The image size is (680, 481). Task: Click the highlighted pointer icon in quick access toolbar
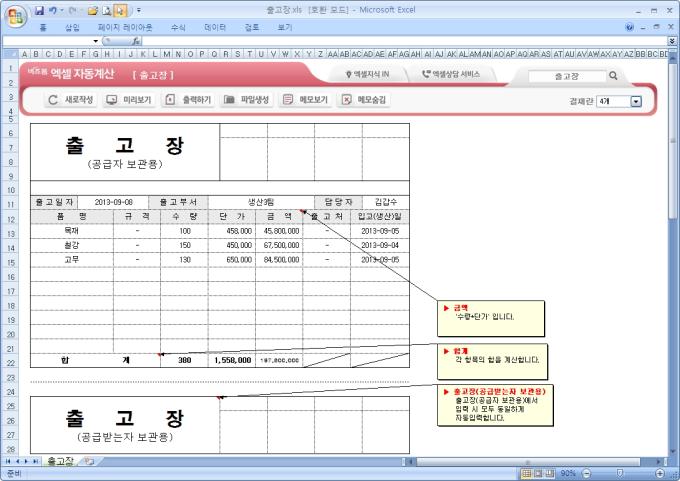[121, 10]
